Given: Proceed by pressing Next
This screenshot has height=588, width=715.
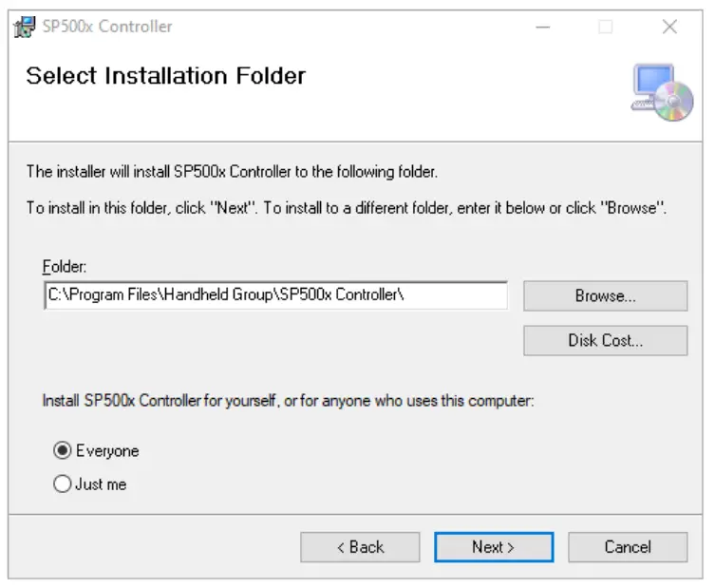Looking at the screenshot, I should pyautogui.click(x=494, y=547).
